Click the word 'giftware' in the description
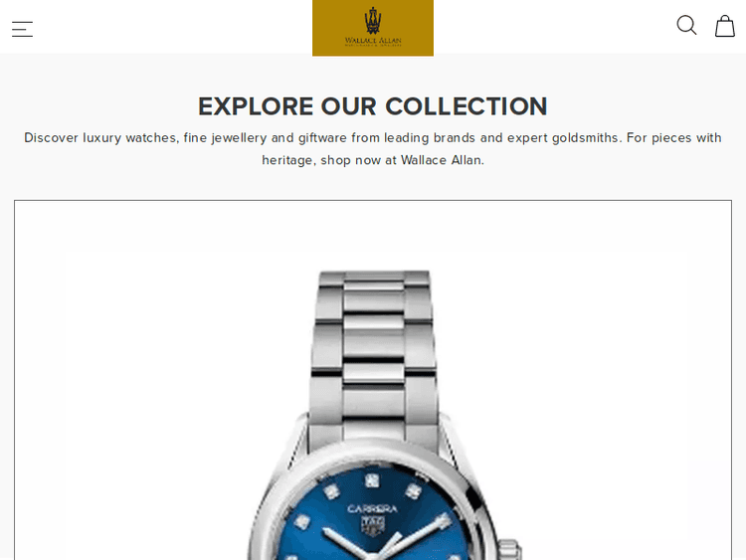The height and width of the screenshot is (560, 746). pos(322,137)
